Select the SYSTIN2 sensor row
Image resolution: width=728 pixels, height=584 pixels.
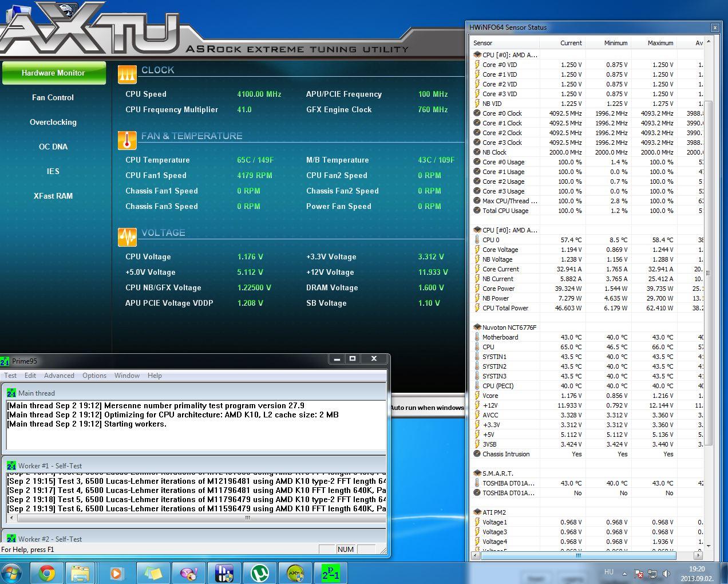pos(587,366)
